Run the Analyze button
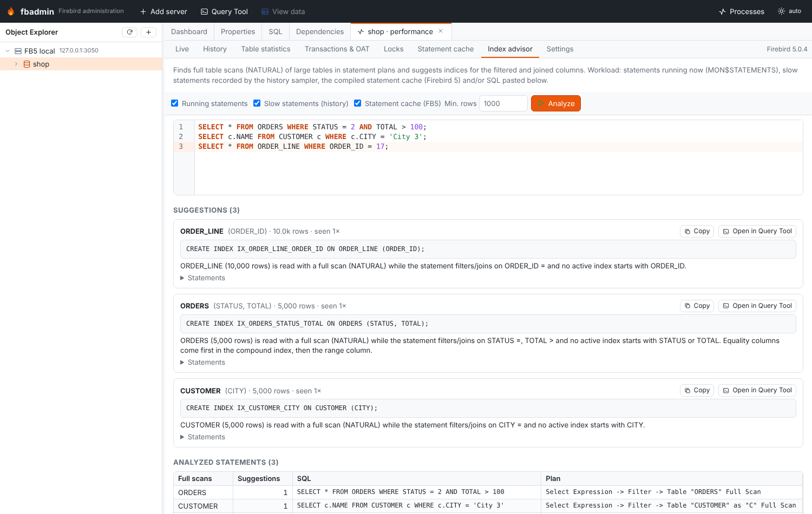812x514 pixels. 556,103
